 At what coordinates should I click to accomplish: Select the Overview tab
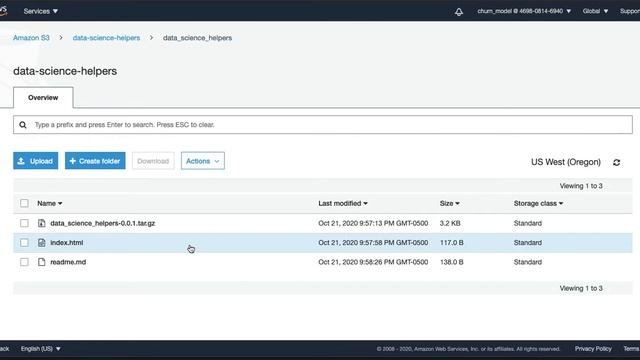[x=43, y=98]
